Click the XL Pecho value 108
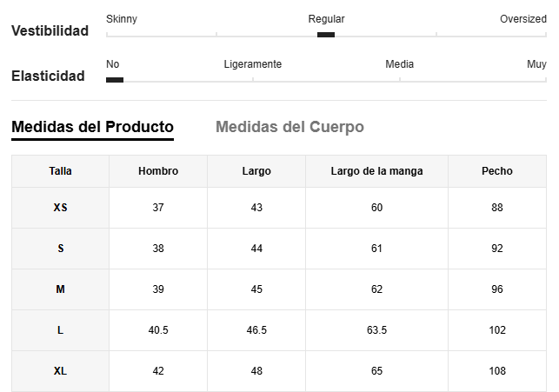 click(x=497, y=371)
